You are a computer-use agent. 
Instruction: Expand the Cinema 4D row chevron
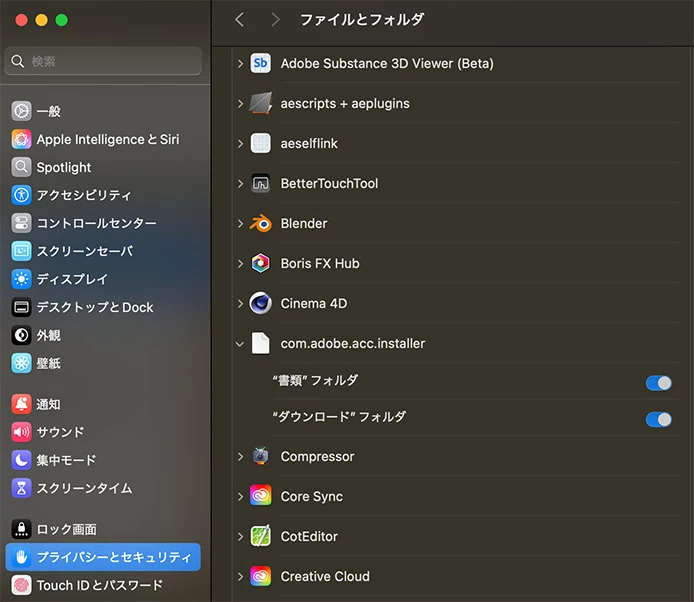(x=240, y=304)
